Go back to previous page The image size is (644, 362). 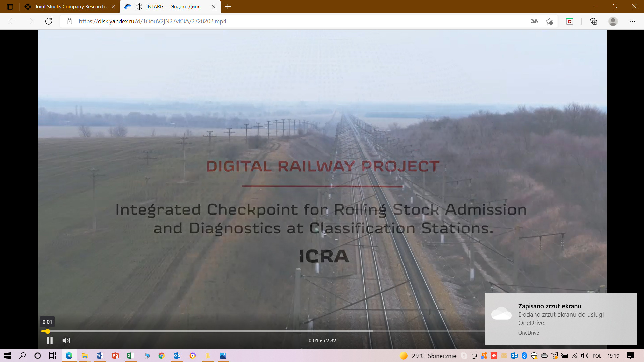(12, 21)
